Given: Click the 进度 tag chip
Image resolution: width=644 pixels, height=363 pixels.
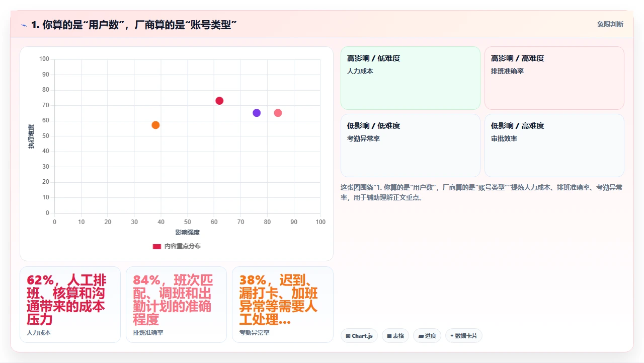Looking at the screenshot, I should 427,336.
